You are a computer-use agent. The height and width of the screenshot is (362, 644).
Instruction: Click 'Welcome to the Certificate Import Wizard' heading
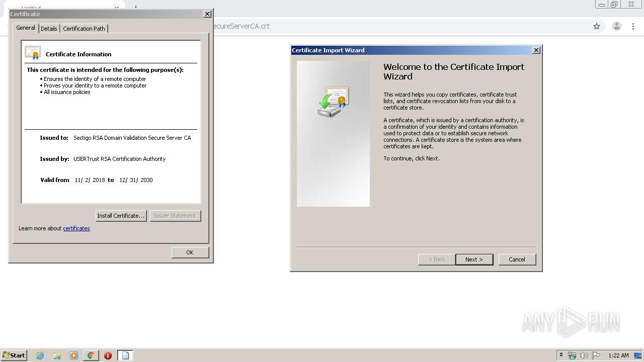click(x=454, y=71)
